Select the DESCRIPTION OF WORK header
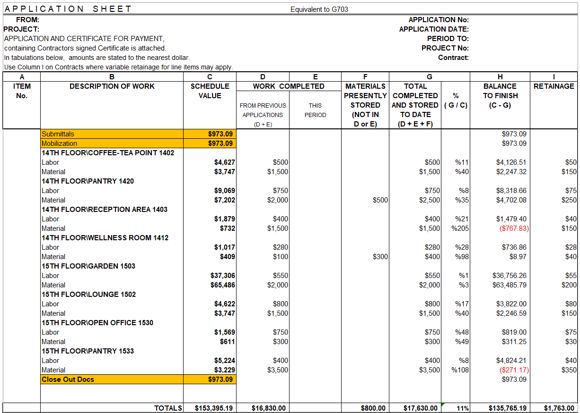 click(112, 86)
